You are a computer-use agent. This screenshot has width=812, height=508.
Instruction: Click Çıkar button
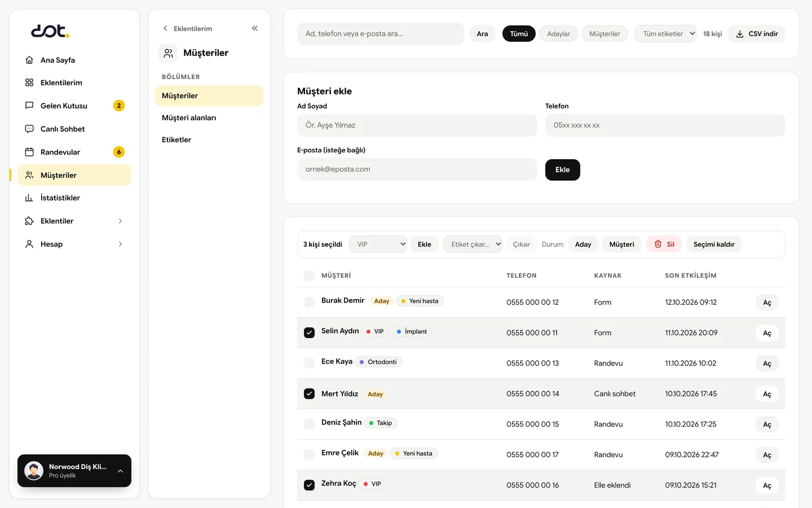(521, 244)
